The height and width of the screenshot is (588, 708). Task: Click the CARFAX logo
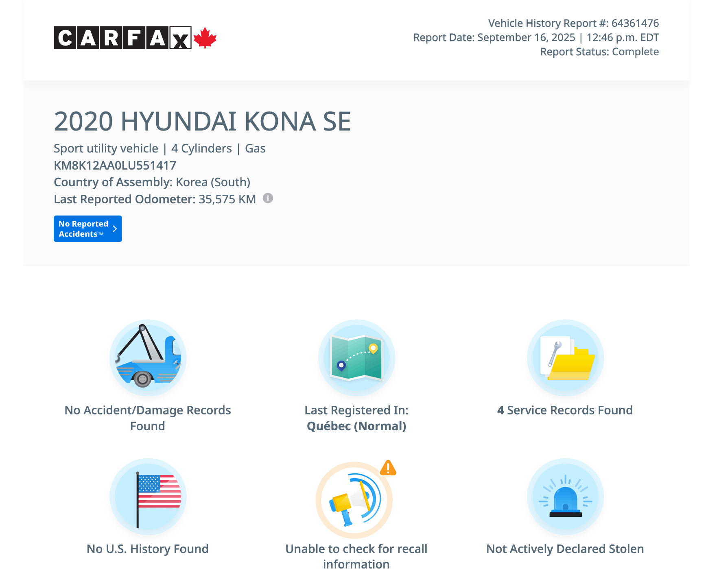[x=122, y=38]
